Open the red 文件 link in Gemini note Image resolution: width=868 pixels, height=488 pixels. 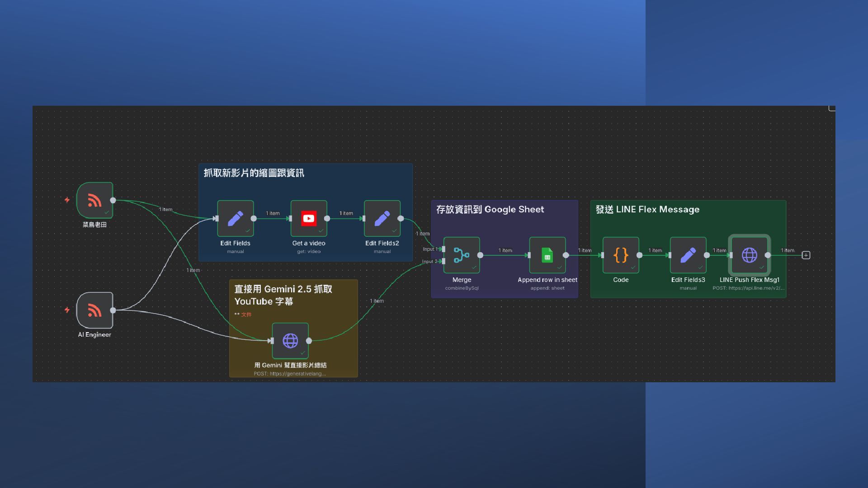pos(246,314)
